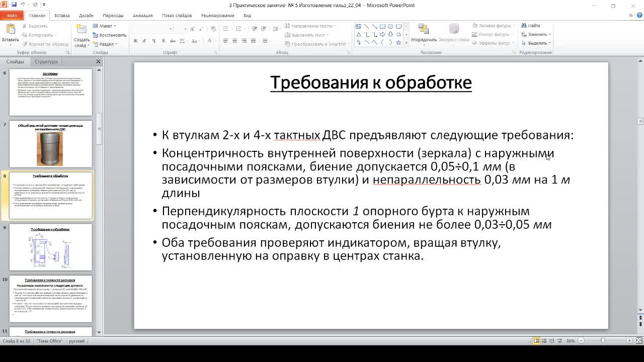Screen dimensions: 644x362
Task: Select the rectangle shape in gallery
Action: coord(382,27)
